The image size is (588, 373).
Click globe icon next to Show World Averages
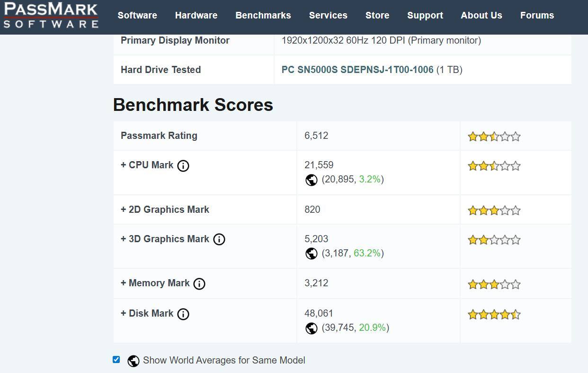[134, 361]
